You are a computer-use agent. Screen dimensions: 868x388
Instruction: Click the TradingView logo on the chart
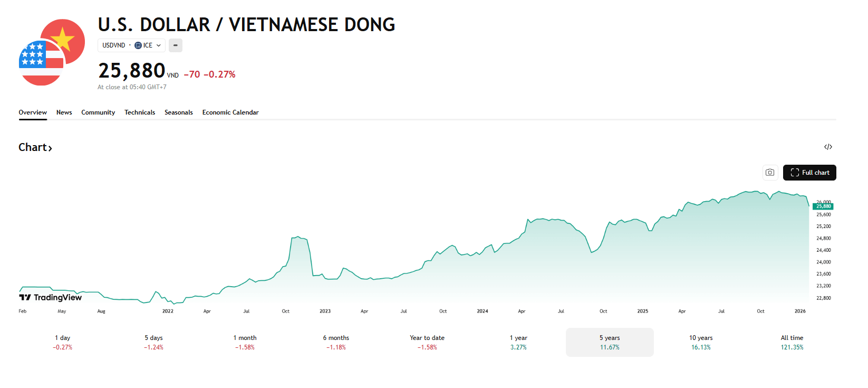click(x=51, y=297)
